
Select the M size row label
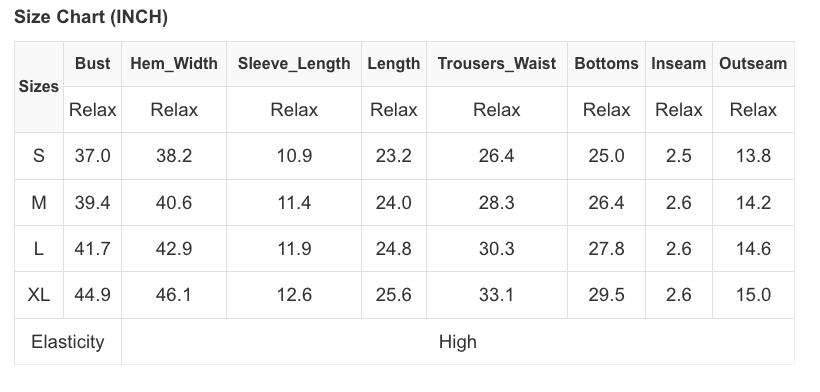coord(39,202)
